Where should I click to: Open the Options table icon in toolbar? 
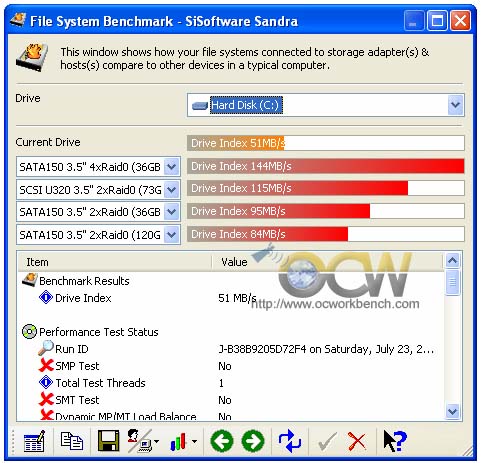point(34,441)
